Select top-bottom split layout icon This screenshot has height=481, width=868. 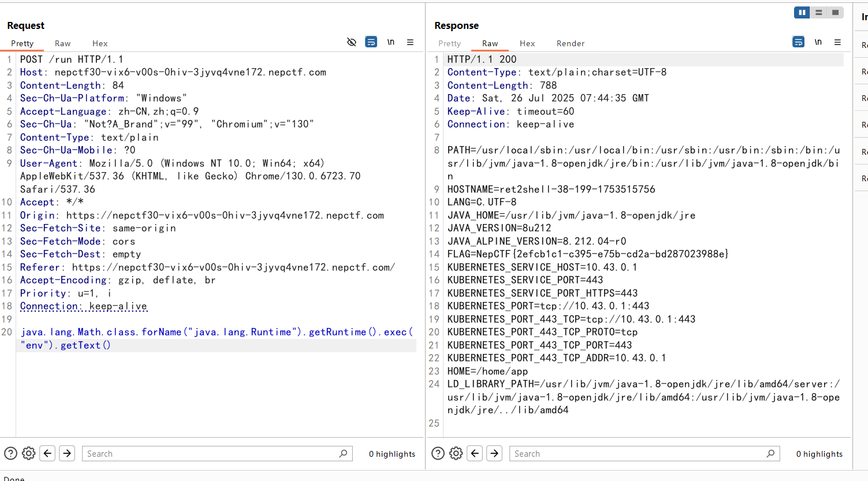[x=819, y=12]
